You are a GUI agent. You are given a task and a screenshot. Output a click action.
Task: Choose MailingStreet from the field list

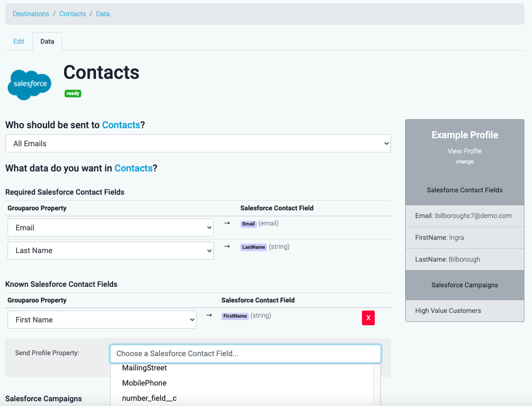242,368
